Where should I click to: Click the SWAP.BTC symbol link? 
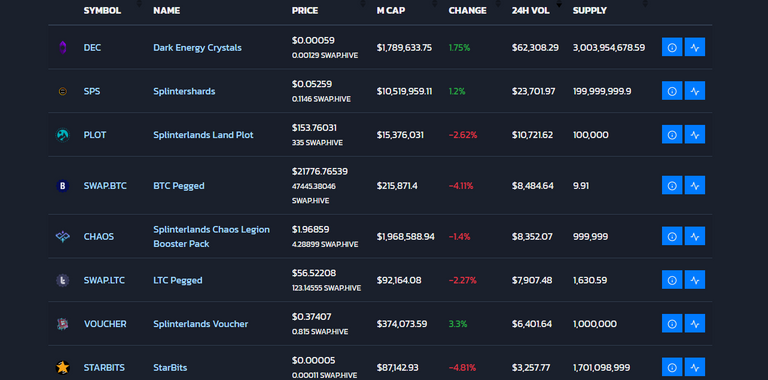[x=105, y=186]
